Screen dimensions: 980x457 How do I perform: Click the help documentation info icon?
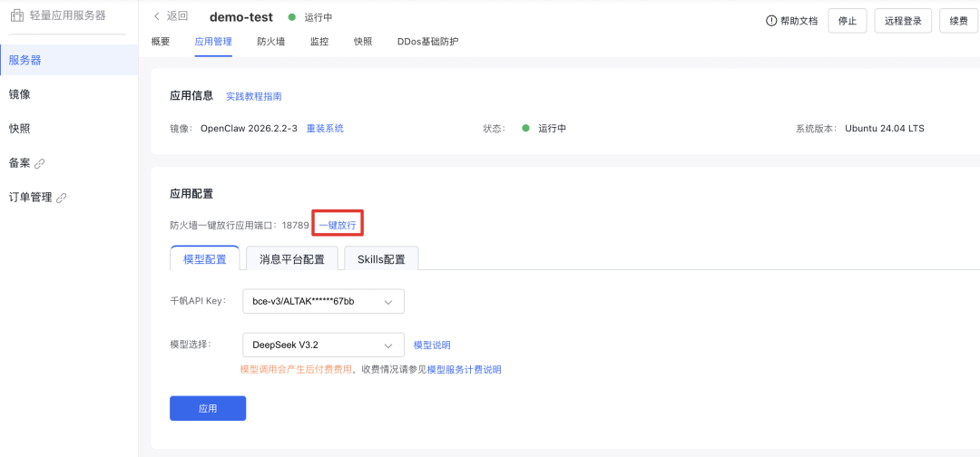tap(771, 21)
